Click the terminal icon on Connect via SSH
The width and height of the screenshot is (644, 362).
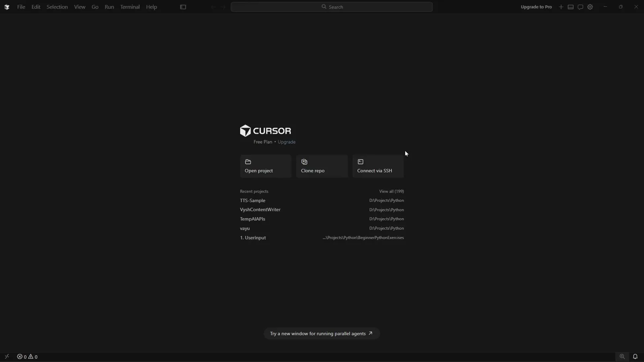click(361, 162)
